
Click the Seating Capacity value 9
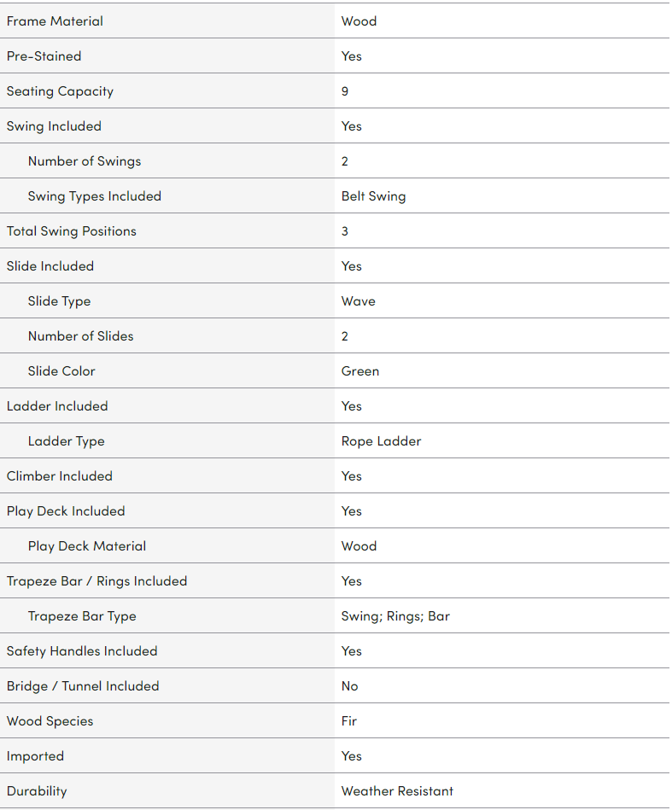coord(345,91)
